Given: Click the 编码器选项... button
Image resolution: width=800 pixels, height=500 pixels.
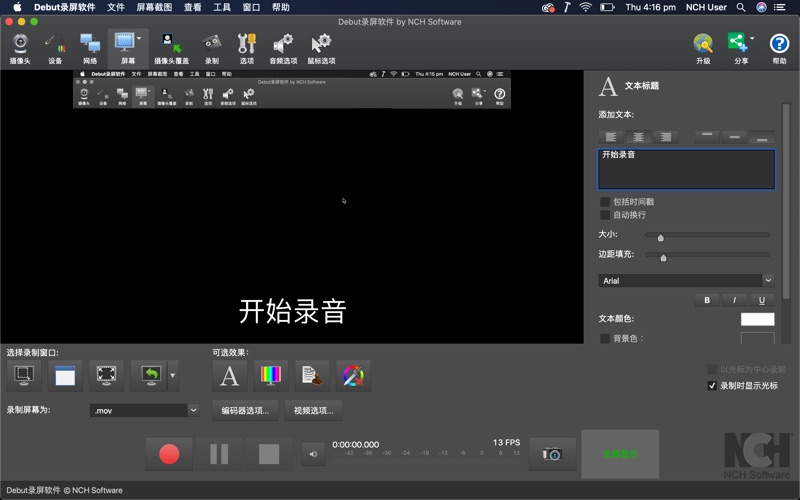Looking at the screenshot, I should [245, 410].
